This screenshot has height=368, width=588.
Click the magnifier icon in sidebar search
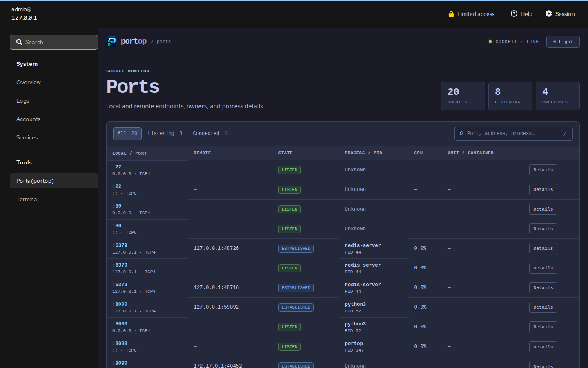[x=19, y=42]
